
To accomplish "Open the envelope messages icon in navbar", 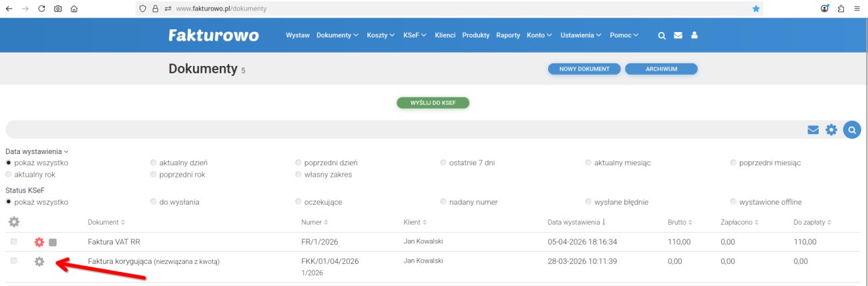I will [x=678, y=35].
